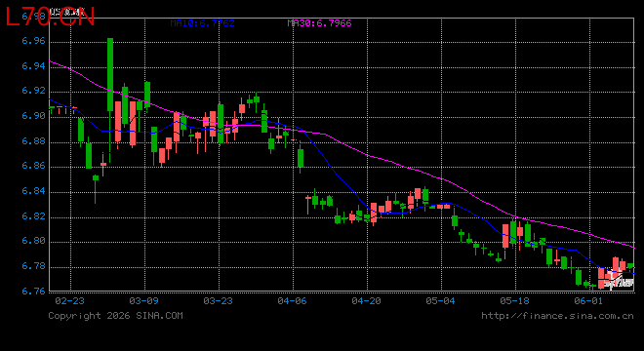The image size is (644, 351).
Task: Select the 6.94 price axis label
Action: 34,66
